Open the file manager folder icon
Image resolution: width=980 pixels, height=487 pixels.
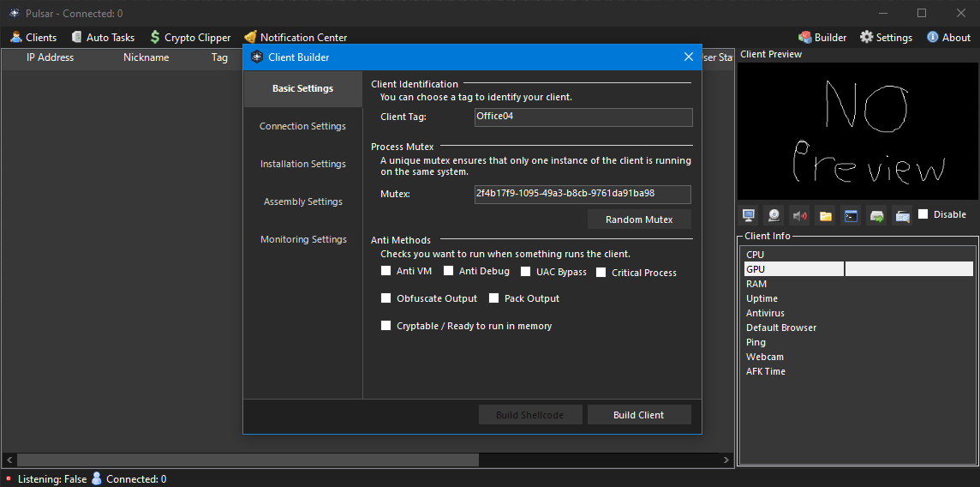click(x=826, y=216)
